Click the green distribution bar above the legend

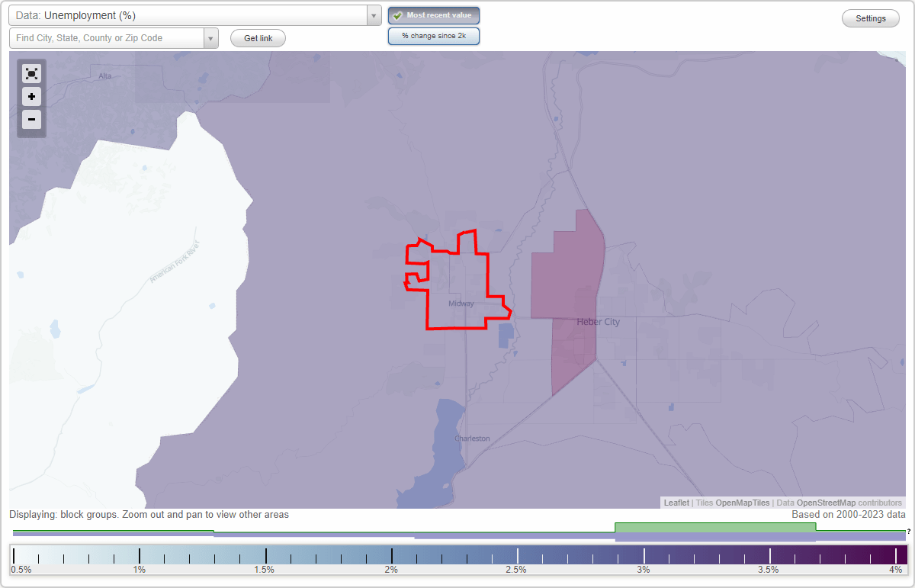[715, 528]
